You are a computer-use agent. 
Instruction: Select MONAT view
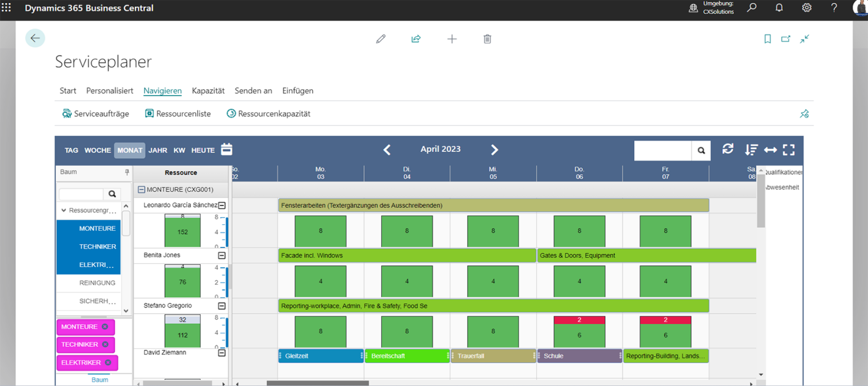(129, 150)
